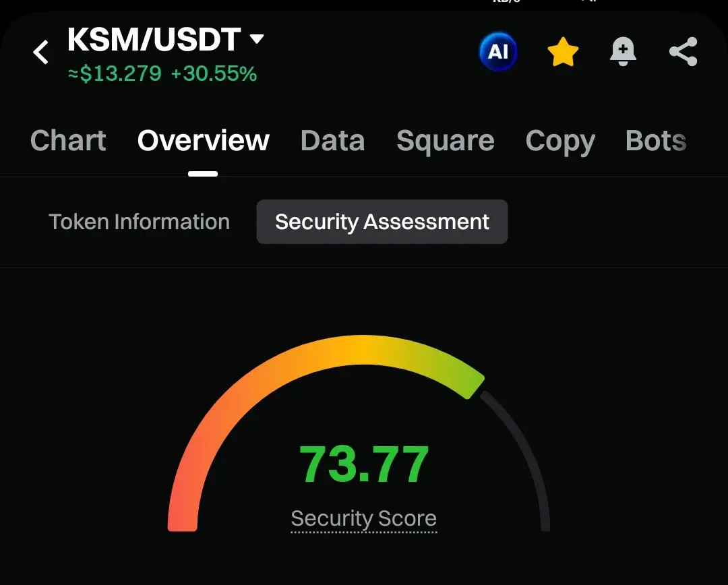Open the KSM/USDT pair dropdown arrow
The width and height of the screenshot is (728, 585).
[257, 38]
